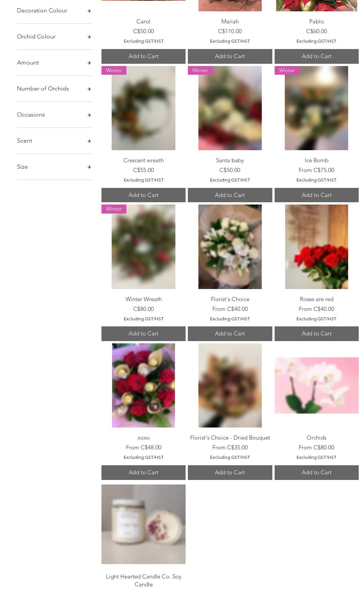View the Ice Bomb product photo
This screenshot has height=589, width=364.
click(316, 108)
